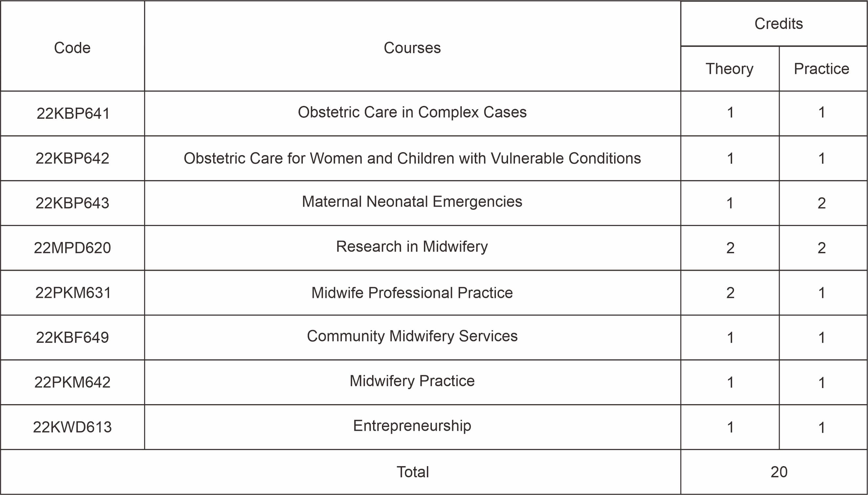
Task: Click the Credits header cell
Action: pyautogui.click(x=778, y=24)
